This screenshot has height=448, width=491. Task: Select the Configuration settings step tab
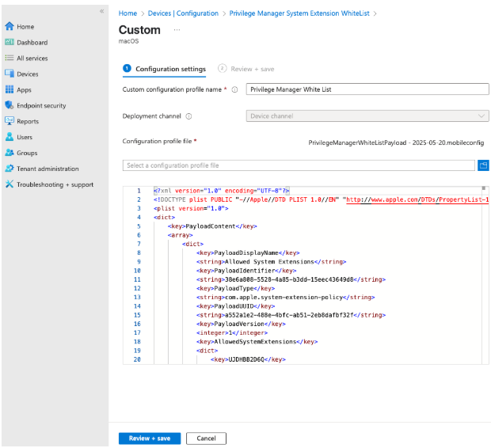165,69
